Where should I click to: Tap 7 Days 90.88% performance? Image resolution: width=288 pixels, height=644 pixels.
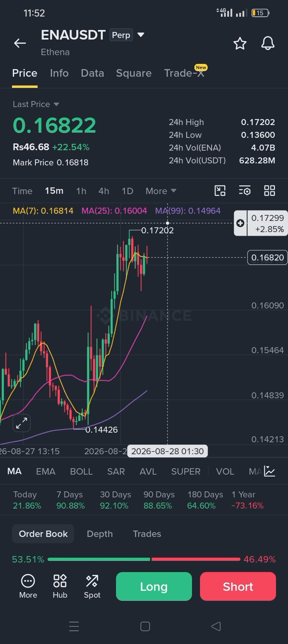click(70, 500)
